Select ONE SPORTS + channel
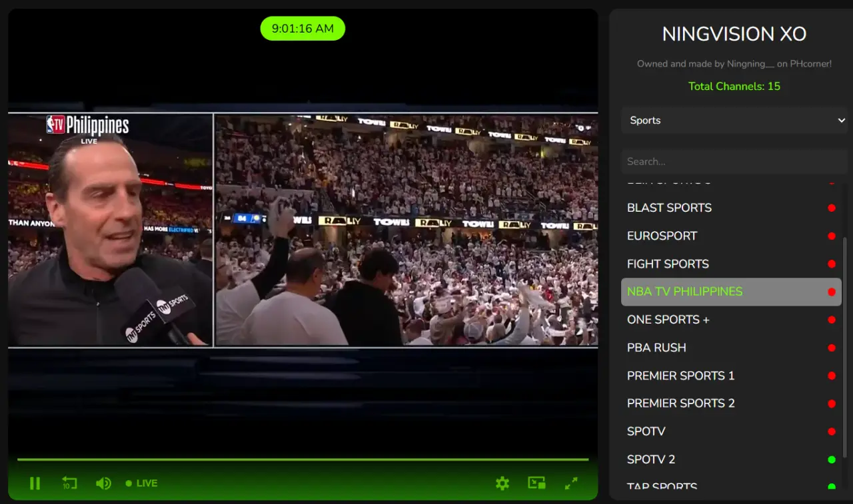This screenshot has width=853, height=504. (731, 320)
